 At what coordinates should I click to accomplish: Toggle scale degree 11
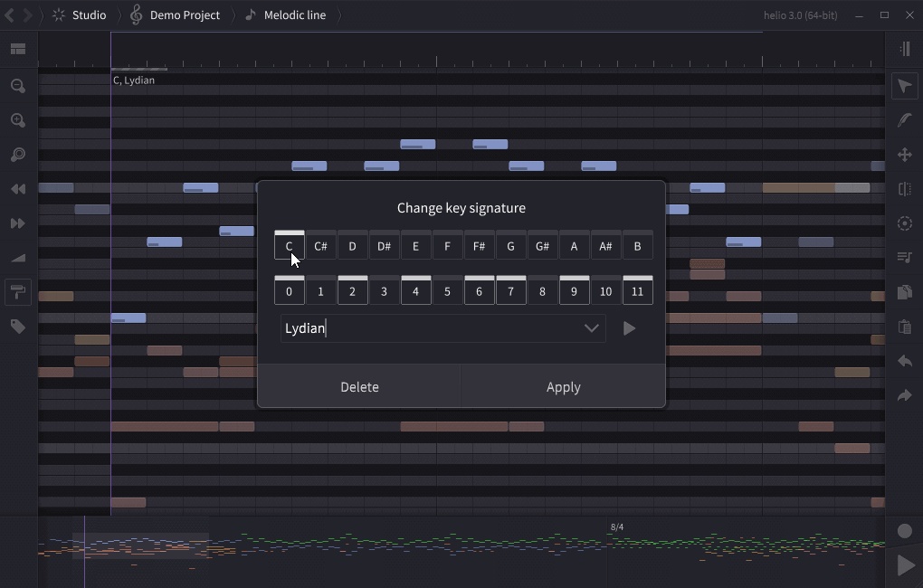[638, 290]
